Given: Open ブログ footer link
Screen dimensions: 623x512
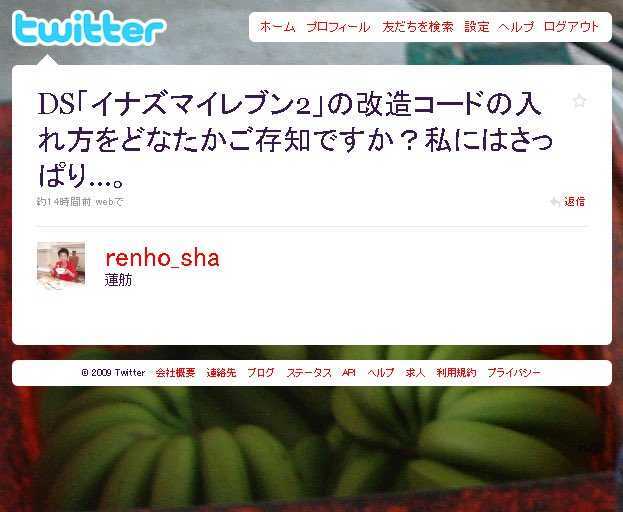Looking at the screenshot, I should click(261, 373).
